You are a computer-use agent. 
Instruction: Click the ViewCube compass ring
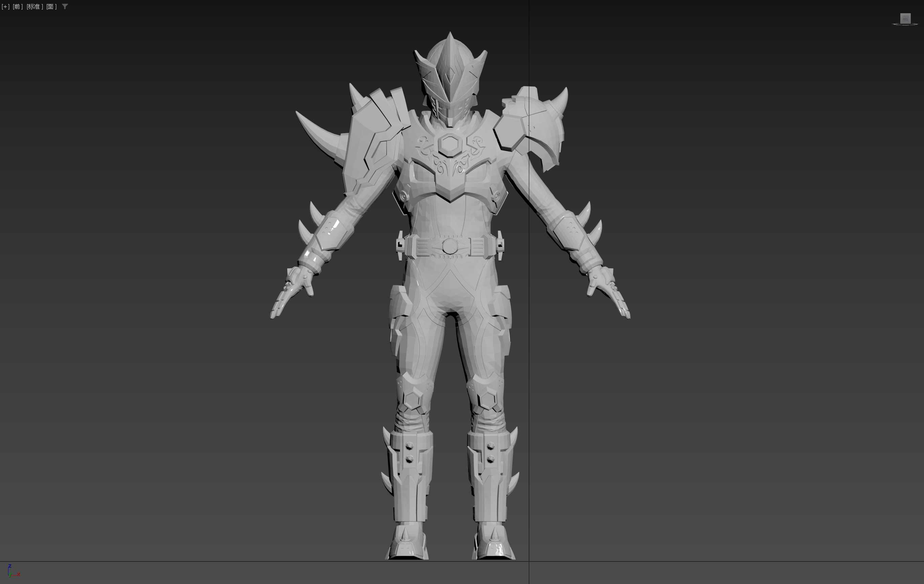896,25
